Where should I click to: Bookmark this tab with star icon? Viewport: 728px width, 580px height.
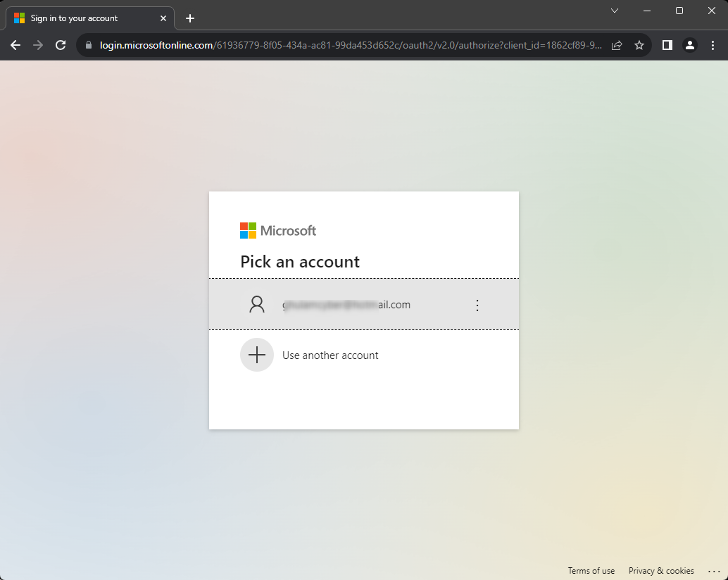[639, 45]
